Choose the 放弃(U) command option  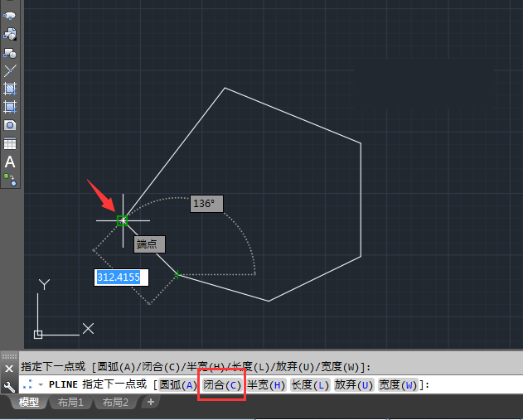[354, 385]
